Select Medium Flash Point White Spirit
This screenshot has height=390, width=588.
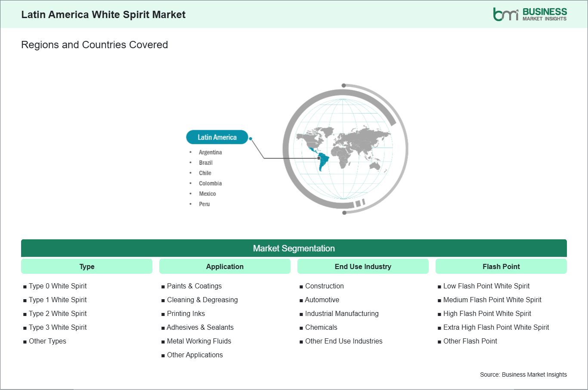tap(492, 300)
